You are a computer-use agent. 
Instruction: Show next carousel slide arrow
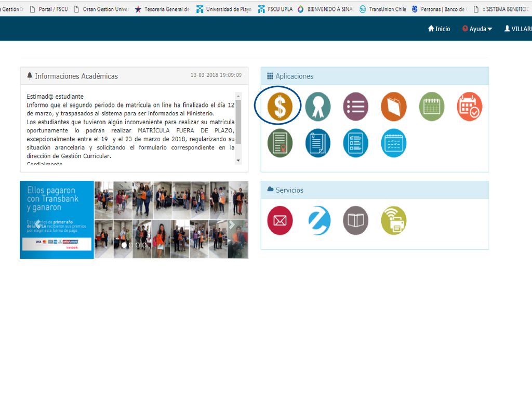click(x=232, y=224)
